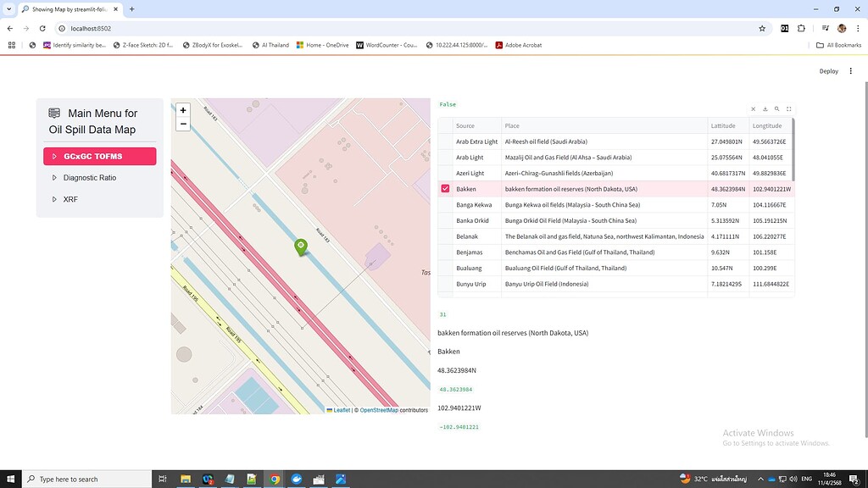Image resolution: width=868 pixels, height=488 pixels.
Task: Zoom out on the Leaflet map
Action: [183, 124]
